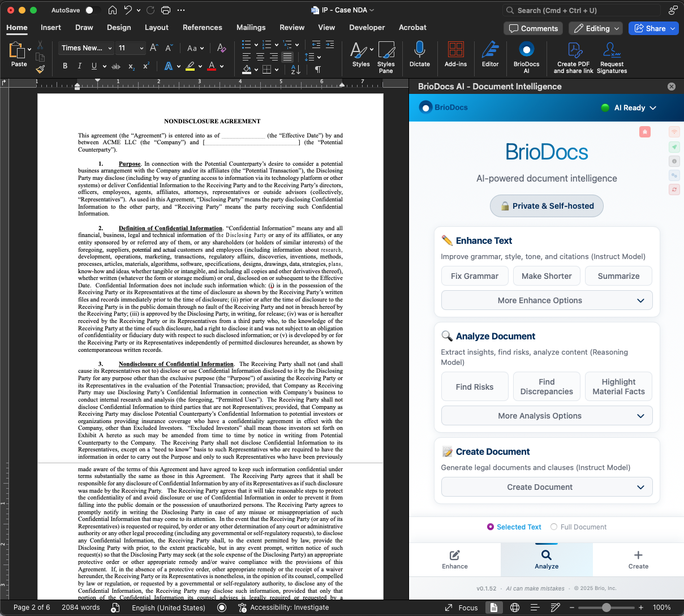684x616 pixels.
Task: Open the BrioDocs AI pane from the ribbon
Action: 526,57
